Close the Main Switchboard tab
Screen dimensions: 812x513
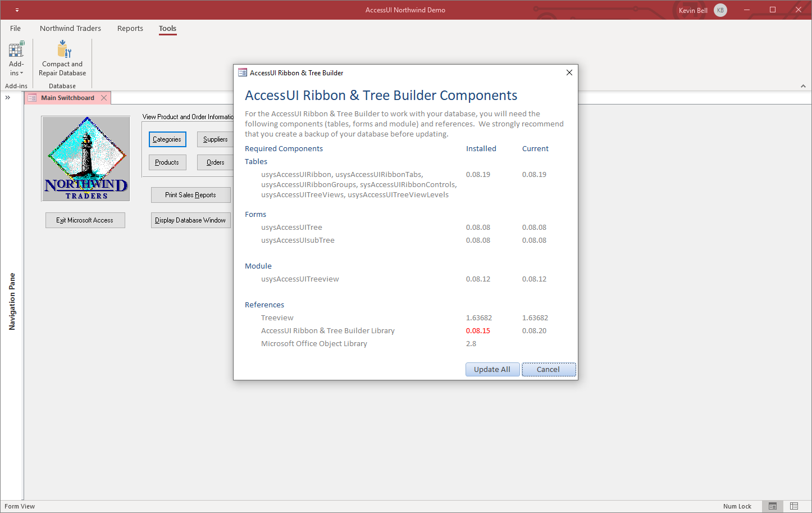[x=104, y=98]
